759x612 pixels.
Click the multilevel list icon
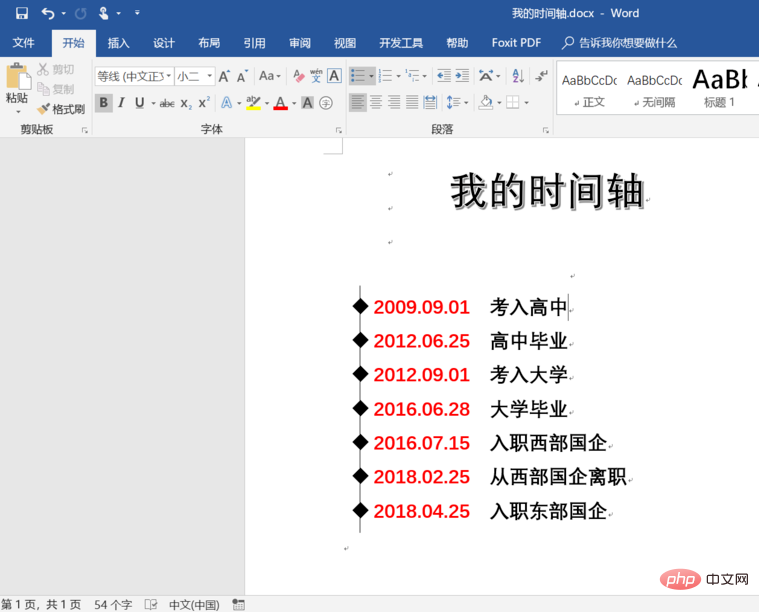coord(412,76)
